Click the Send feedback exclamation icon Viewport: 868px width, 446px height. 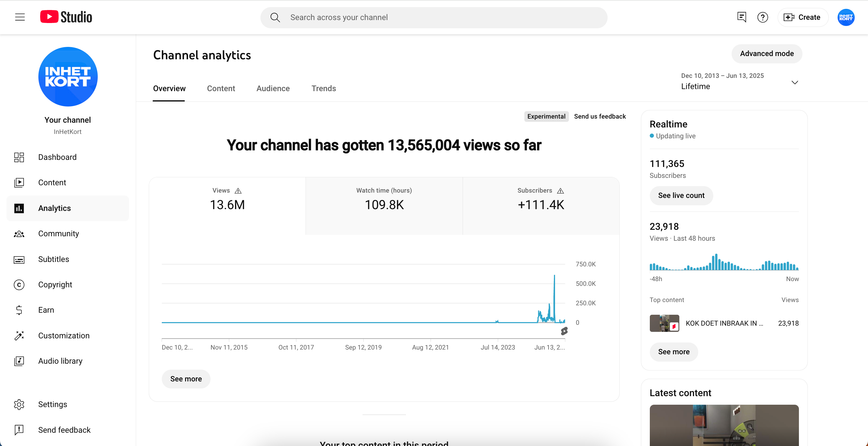[x=19, y=430]
